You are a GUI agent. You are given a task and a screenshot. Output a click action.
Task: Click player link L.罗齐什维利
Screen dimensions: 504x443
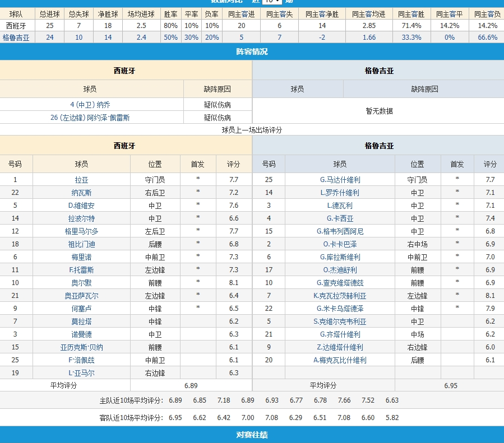pos(340,193)
